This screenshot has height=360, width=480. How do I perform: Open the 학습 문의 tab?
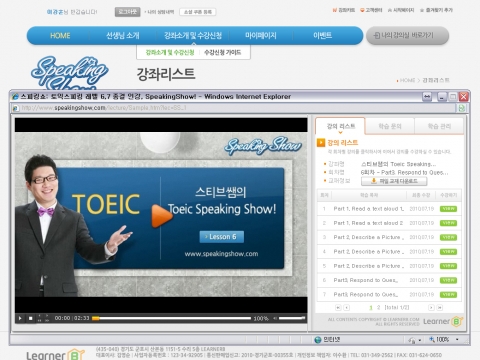(x=390, y=126)
